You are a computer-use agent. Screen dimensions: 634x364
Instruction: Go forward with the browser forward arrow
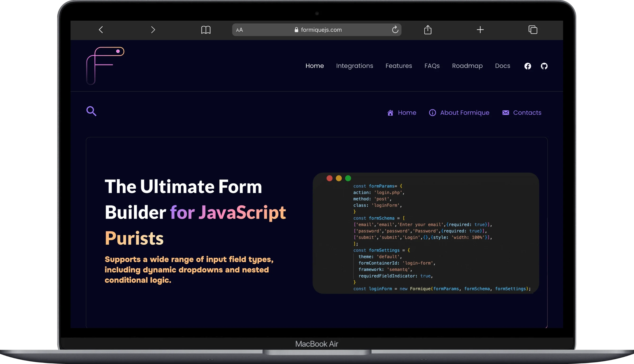(153, 30)
